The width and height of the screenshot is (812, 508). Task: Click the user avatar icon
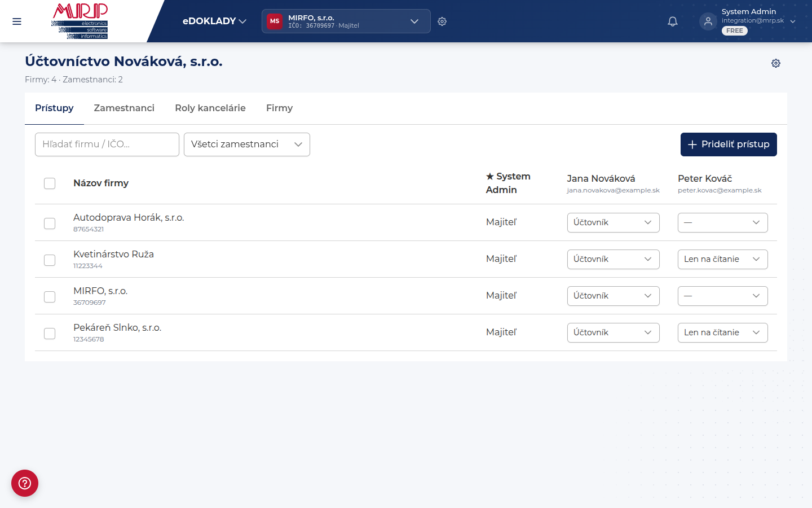coord(708,21)
